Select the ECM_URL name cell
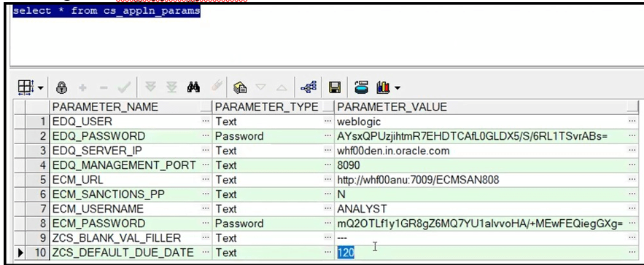Viewport: 644px width, 265px height. [x=131, y=180]
